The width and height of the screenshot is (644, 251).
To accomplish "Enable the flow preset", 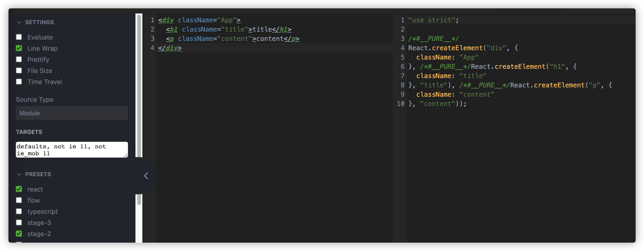I will click(x=19, y=200).
